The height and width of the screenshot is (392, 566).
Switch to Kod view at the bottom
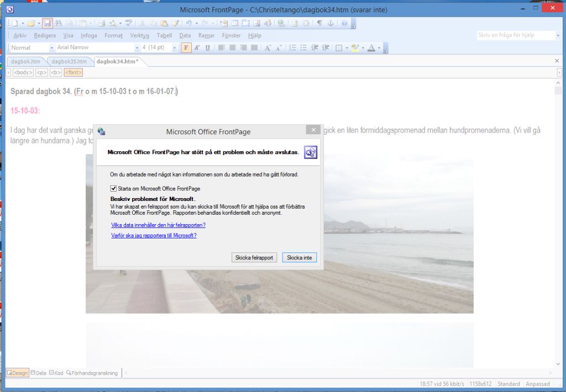56,373
